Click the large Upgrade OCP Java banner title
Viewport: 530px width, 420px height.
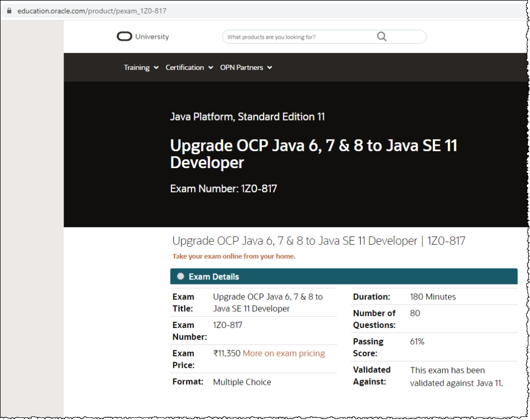[x=314, y=154]
